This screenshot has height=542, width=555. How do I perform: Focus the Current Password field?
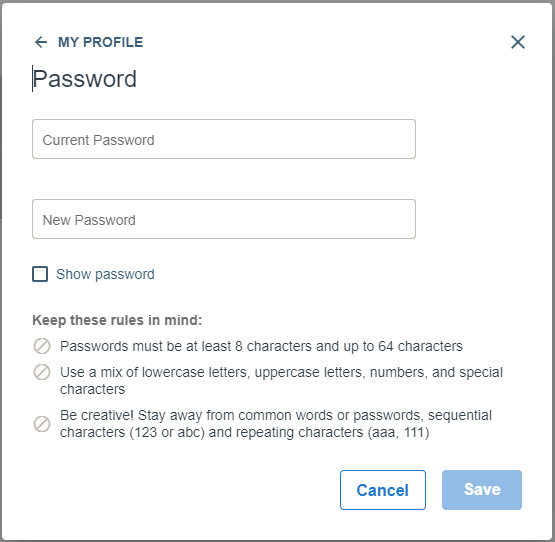224,139
